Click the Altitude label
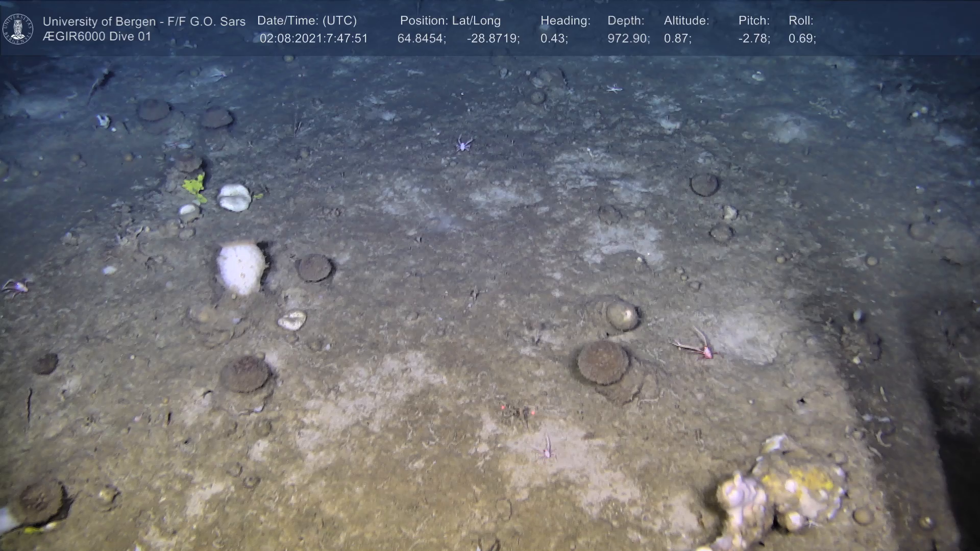The width and height of the screenshot is (980, 551). click(686, 21)
